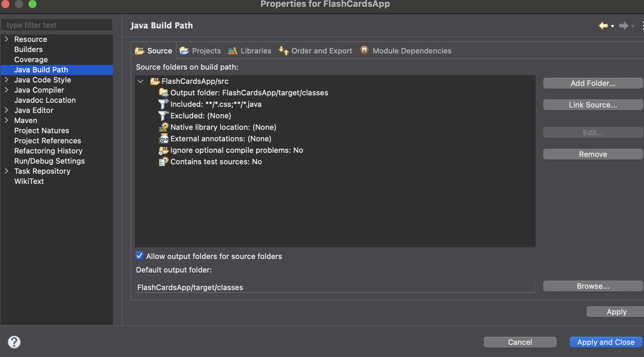Collapse the FlashCardsApp/src tree node
This screenshot has height=357, width=644.
point(141,81)
